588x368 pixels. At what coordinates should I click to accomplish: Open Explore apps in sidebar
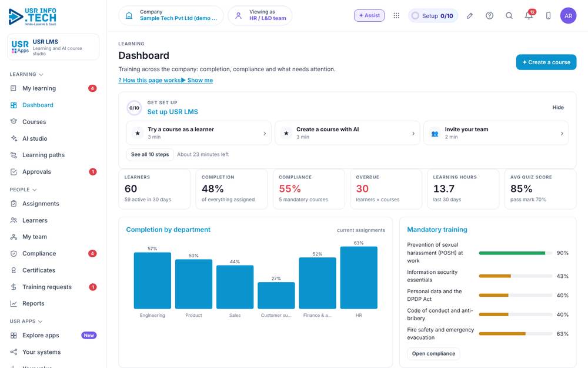click(x=54, y=336)
